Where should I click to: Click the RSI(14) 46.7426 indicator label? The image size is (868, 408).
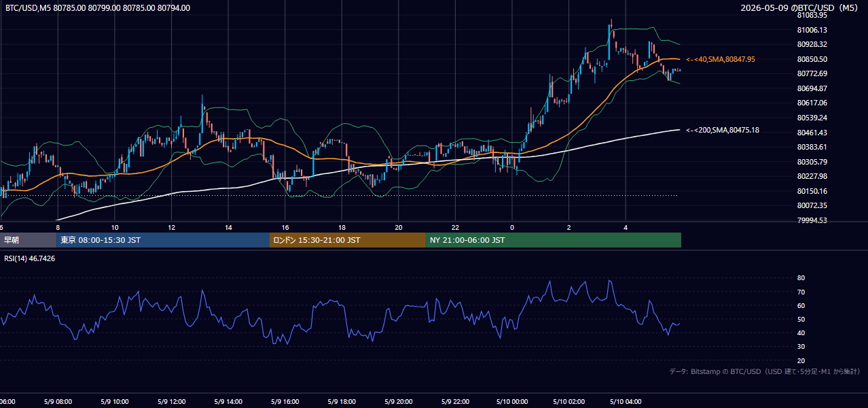pyautogui.click(x=31, y=258)
